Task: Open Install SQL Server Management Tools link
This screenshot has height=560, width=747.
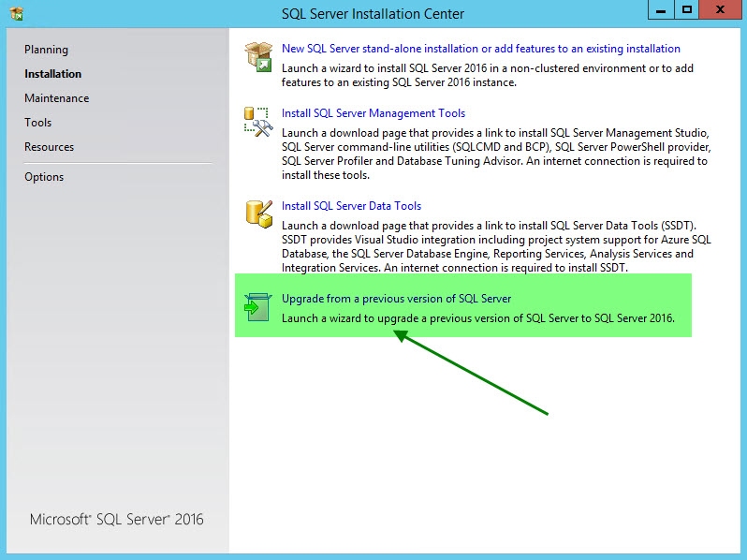Action: tap(373, 113)
